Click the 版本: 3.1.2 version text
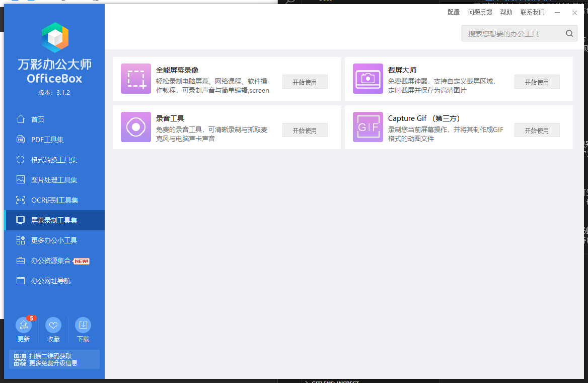Viewport: 588px width, 383px height. point(54,92)
